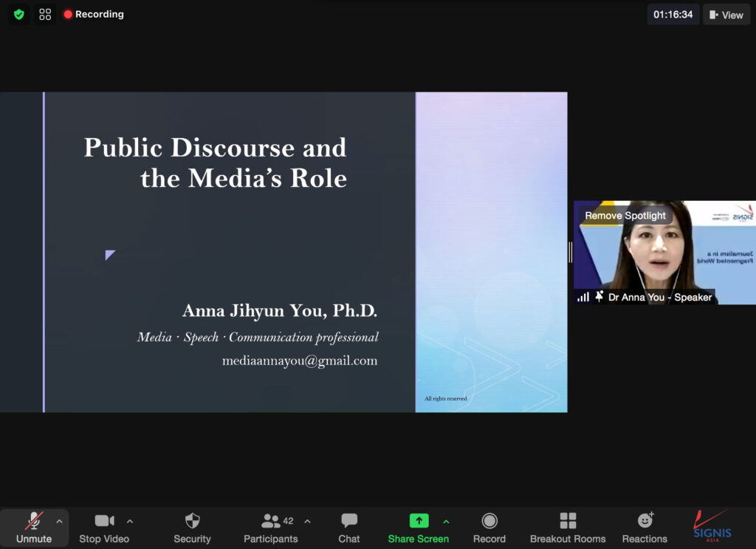
Task: Expand the arrow beside Participants
Action: [307, 521]
